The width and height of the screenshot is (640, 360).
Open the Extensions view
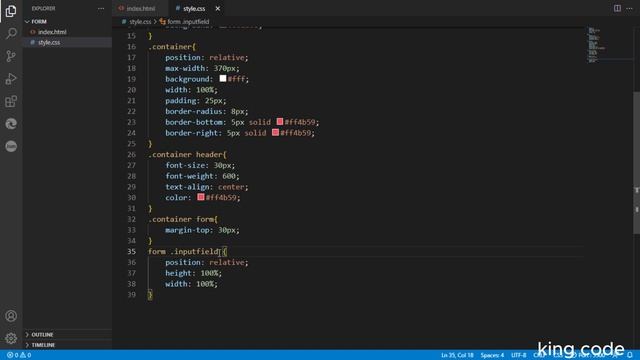pos(11,101)
